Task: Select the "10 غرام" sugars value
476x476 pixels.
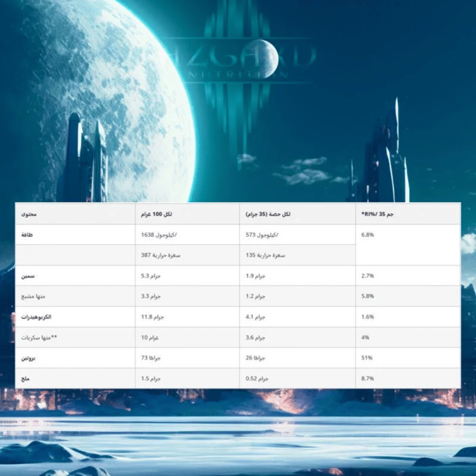Action: coord(150,337)
